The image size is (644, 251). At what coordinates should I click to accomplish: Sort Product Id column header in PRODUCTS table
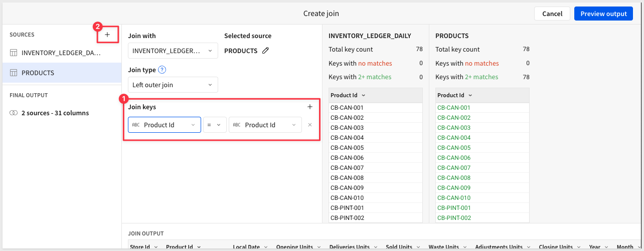pos(454,95)
